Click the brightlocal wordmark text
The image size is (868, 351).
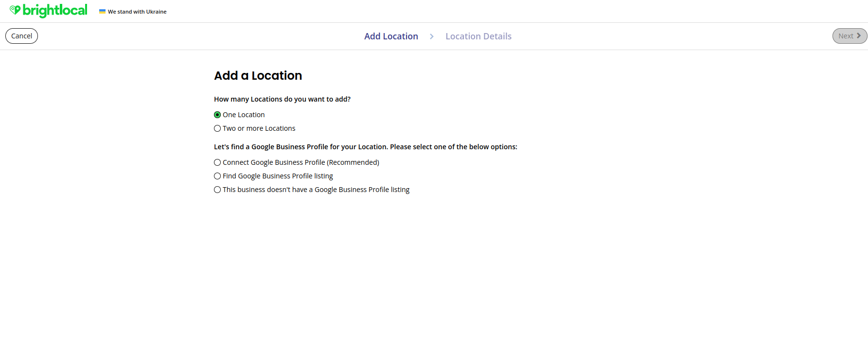coord(55,10)
